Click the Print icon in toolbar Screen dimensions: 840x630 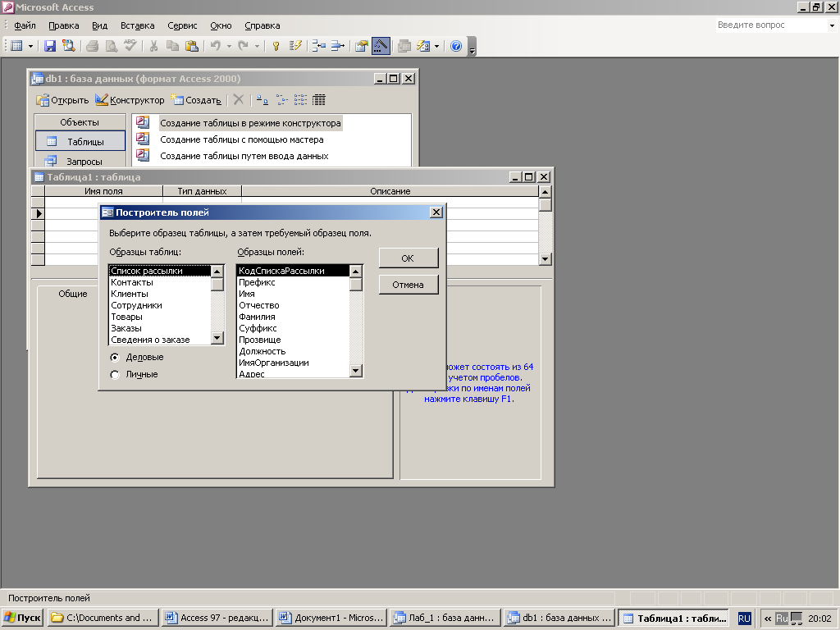pos(92,46)
